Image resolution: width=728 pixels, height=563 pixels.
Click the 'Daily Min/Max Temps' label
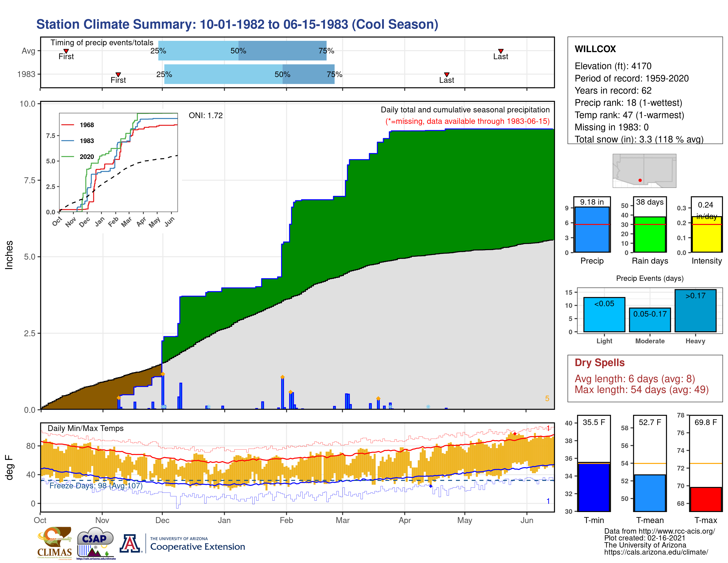click(x=86, y=428)
